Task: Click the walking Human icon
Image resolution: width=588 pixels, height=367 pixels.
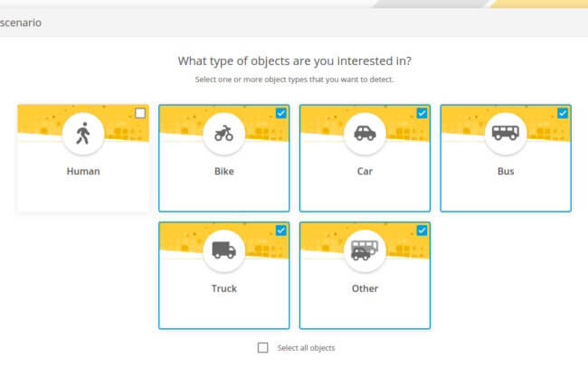Action: (83, 134)
